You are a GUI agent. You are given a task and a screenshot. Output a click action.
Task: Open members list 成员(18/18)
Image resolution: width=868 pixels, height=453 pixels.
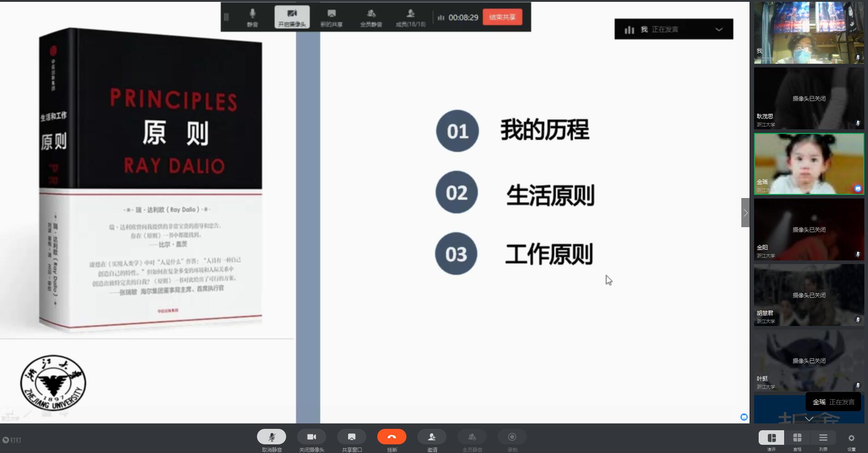(411, 17)
